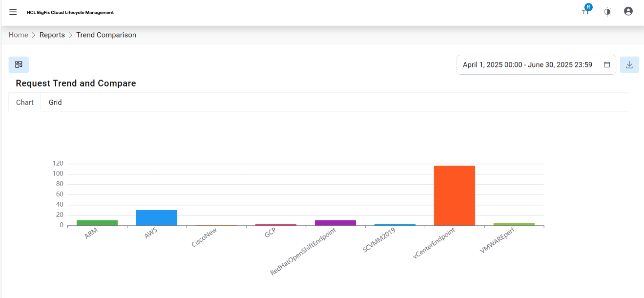Click the text size icon with R badge

586,11
